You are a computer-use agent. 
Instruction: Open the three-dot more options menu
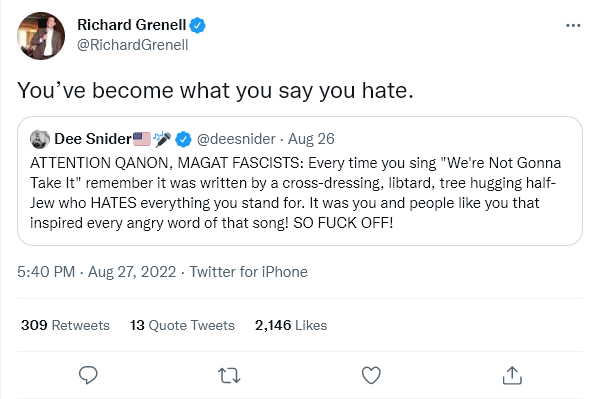(573, 26)
